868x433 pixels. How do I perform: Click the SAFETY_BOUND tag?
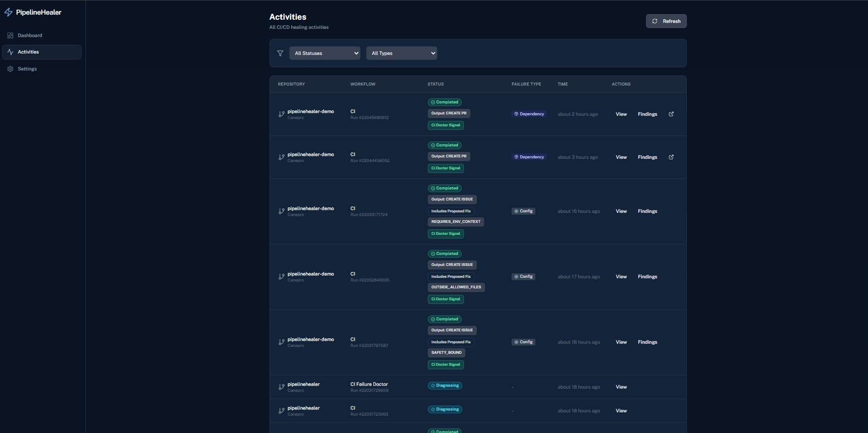click(x=446, y=352)
